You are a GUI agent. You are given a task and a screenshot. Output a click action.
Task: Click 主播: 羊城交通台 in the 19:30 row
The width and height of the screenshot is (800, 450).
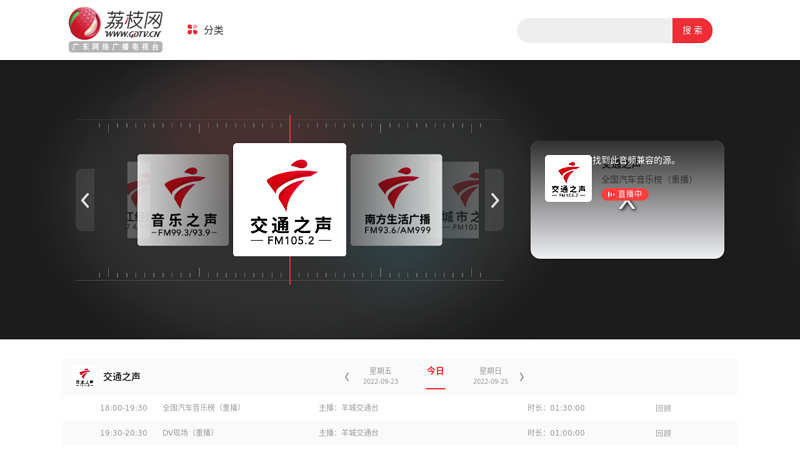[x=348, y=433]
